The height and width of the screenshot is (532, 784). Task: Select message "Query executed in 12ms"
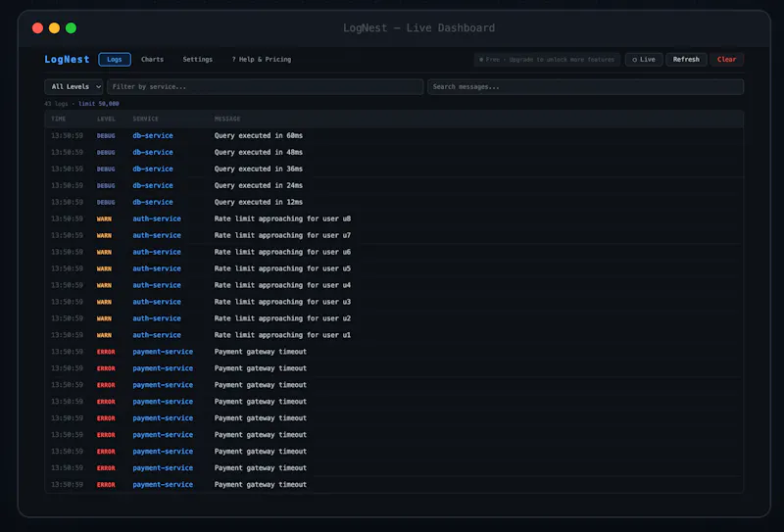click(x=259, y=202)
